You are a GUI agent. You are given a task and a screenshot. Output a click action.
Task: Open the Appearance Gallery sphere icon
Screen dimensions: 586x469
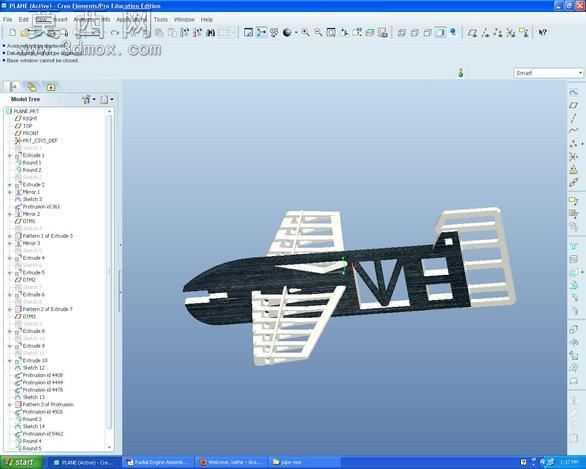287,33
